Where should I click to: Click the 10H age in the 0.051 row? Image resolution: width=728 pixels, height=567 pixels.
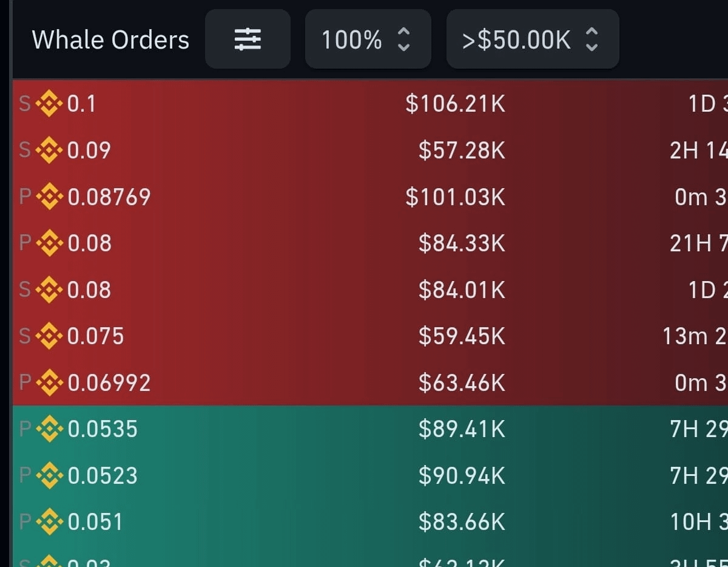pos(690,522)
